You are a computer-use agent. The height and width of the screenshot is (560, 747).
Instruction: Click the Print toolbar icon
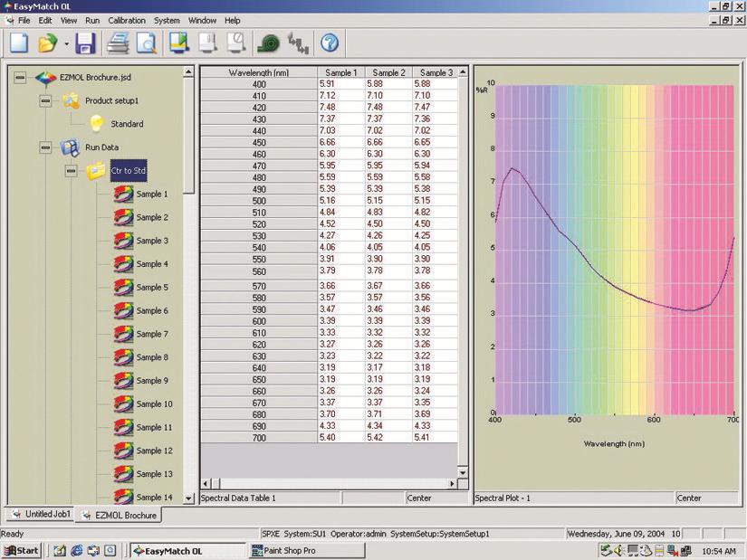coord(119,42)
